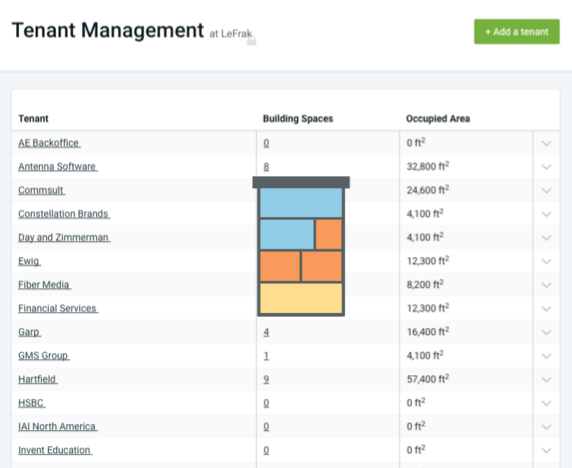This screenshot has height=468, width=572.
Task: Expand the Financial Services row chevron
Action: click(546, 309)
